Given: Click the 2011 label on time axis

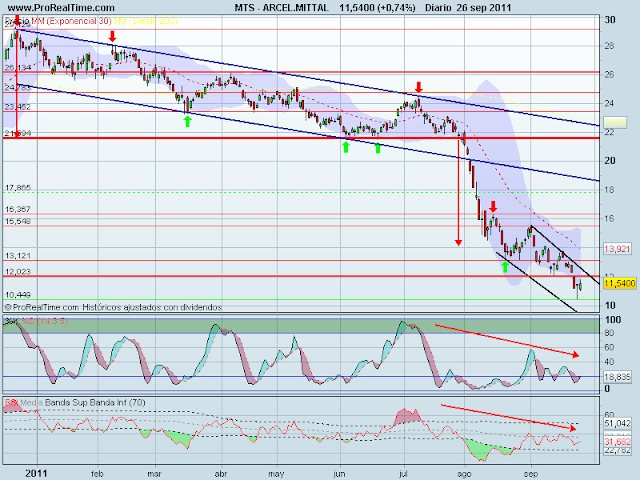Looking at the screenshot, I should click(x=36, y=473).
